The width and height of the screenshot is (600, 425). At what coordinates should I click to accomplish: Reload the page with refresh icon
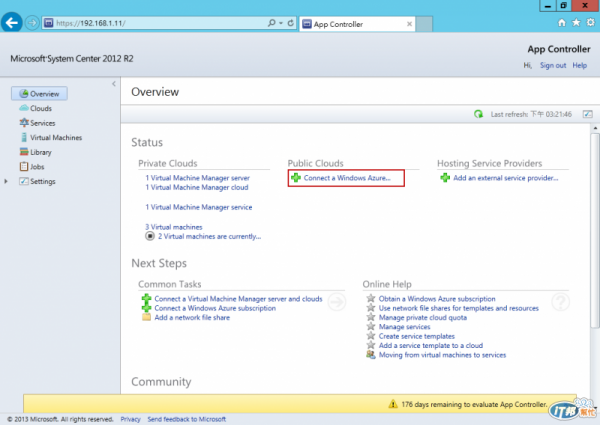pos(291,23)
